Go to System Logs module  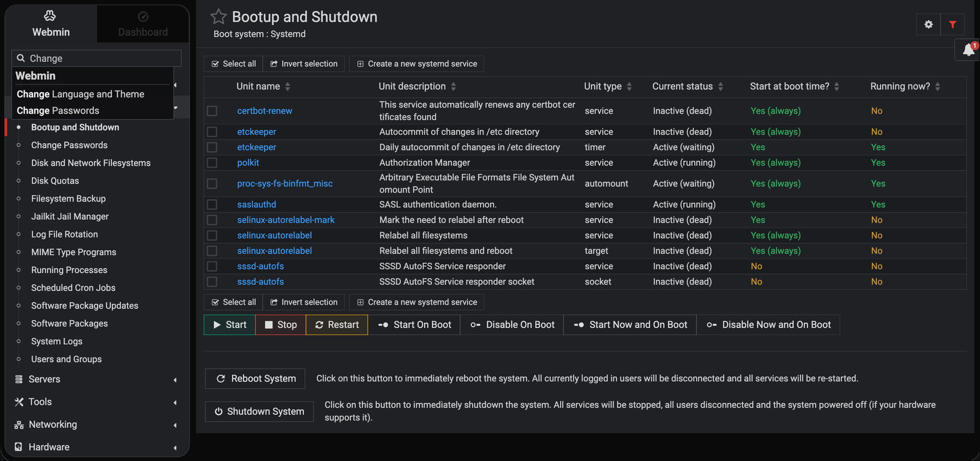pos(57,341)
